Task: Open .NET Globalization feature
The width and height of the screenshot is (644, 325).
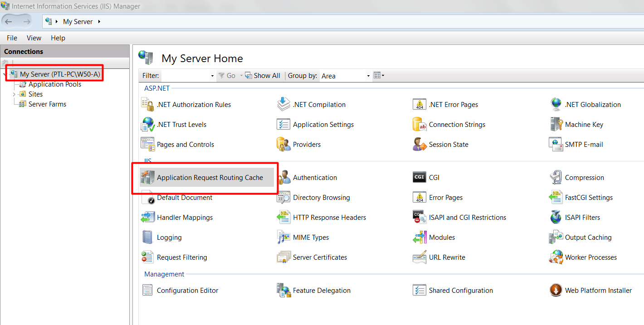Action: (x=585, y=105)
